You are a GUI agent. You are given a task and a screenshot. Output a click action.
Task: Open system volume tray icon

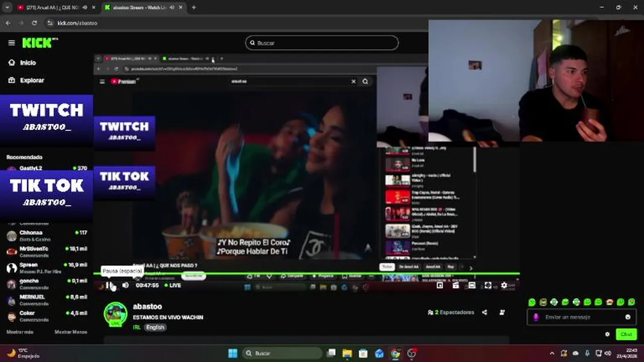click(608, 353)
